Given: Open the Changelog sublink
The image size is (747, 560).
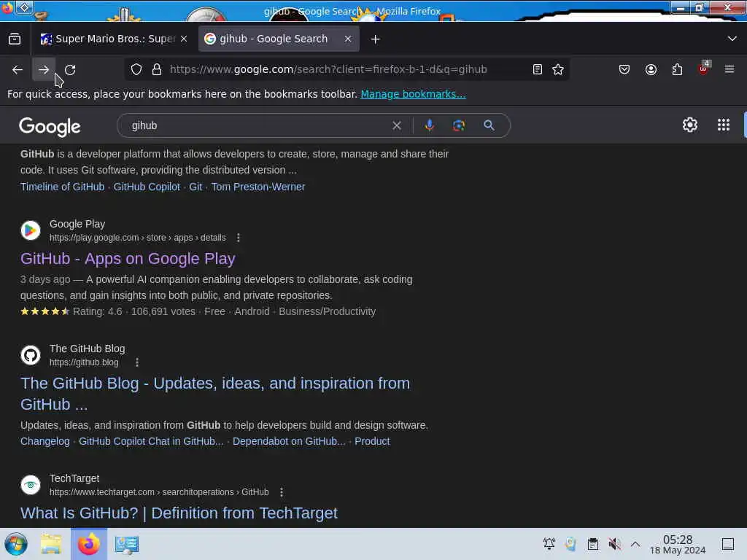Looking at the screenshot, I should [44, 441].
